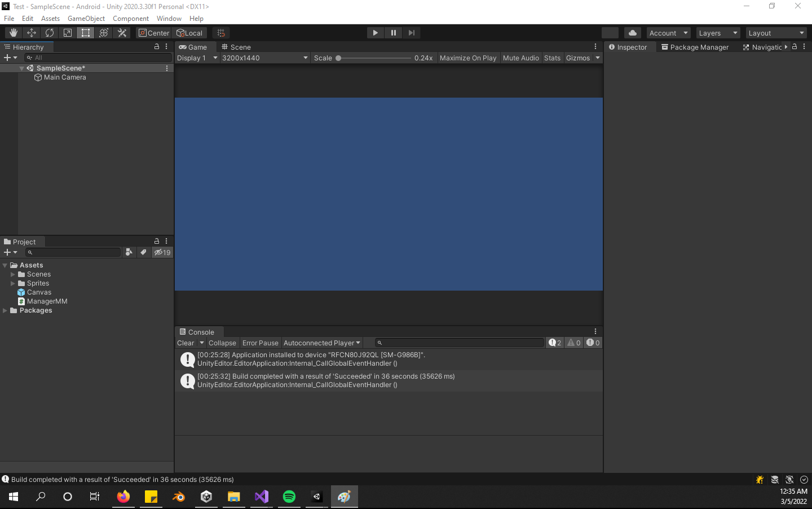
Task: Click Maximize On Play
Action: click(468, 58)
